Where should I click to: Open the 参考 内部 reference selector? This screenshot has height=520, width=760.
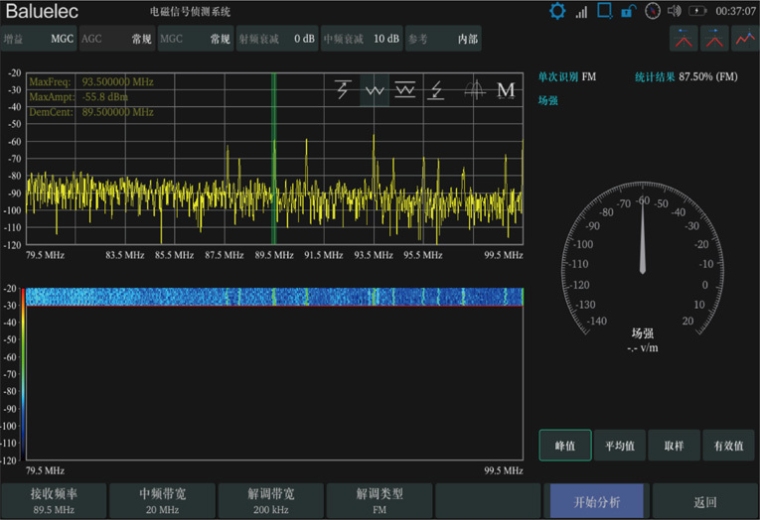coord(443,39)
